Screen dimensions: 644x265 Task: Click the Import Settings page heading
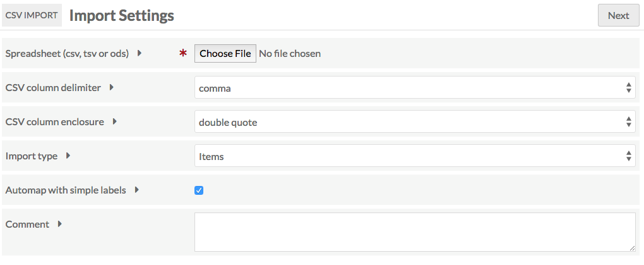click(122, 15)
